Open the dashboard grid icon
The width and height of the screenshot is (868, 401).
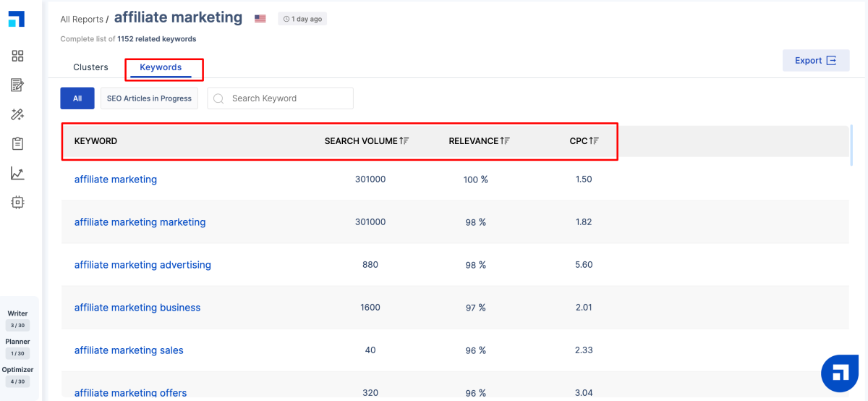tap(18, 56)
